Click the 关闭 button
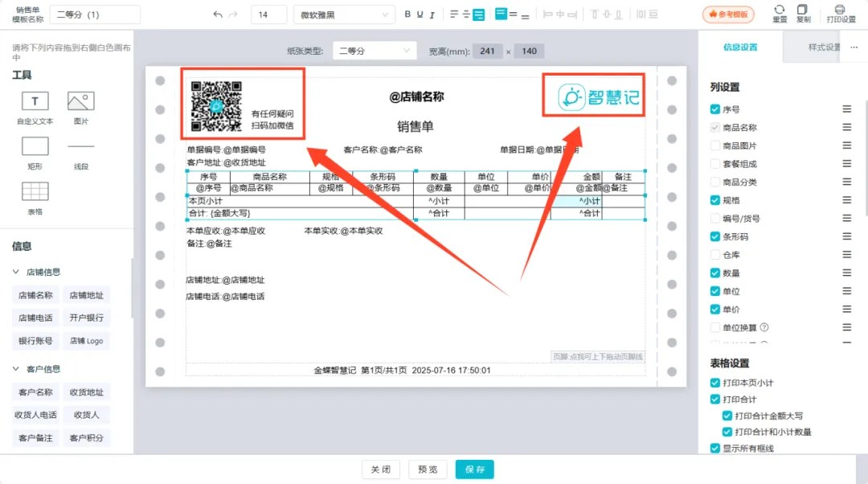This screenshot has width=868, height=484. tap(381, 470)
